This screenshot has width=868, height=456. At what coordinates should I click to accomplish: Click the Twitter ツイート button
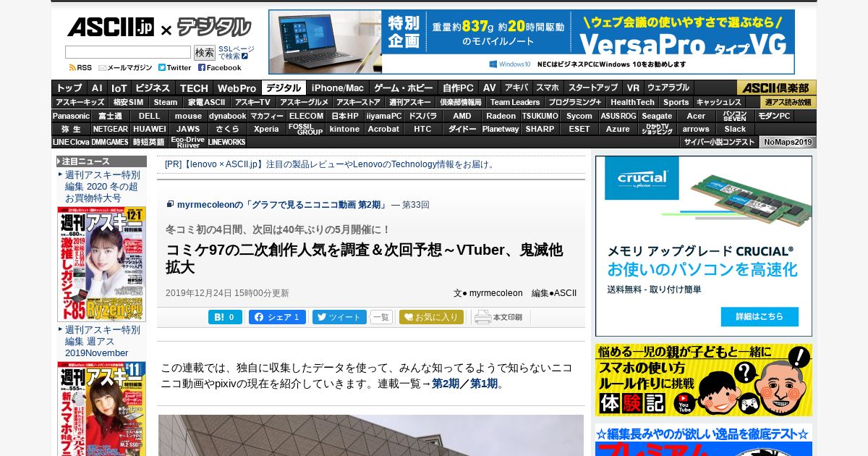(339, 317)
